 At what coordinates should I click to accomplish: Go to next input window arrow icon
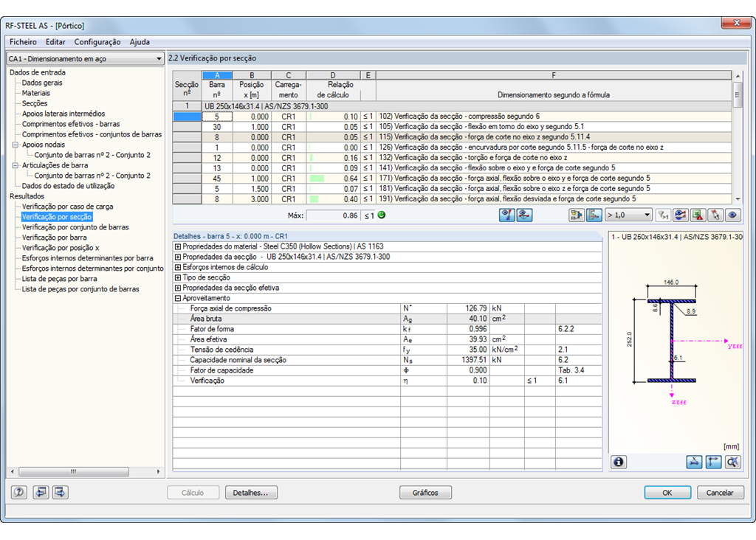point(61,492)
